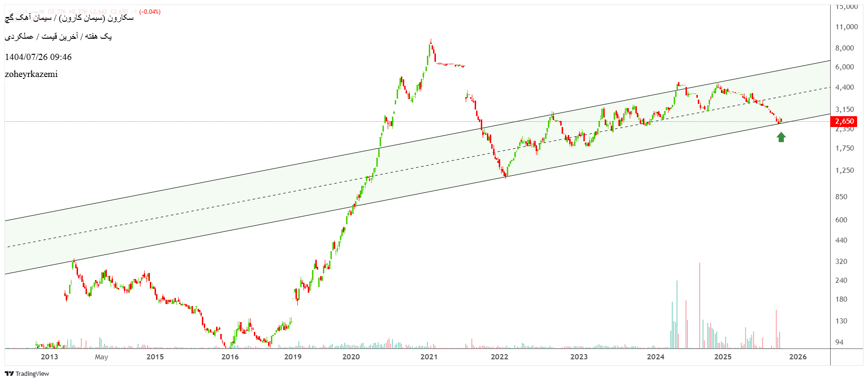Click the zoheyrkazemi author text
The height and width of the screenshot is (382, 868).
pos(31,74)
